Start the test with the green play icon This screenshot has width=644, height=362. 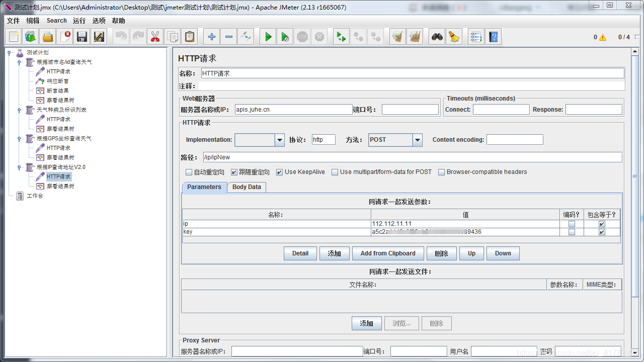pos(268,37)
